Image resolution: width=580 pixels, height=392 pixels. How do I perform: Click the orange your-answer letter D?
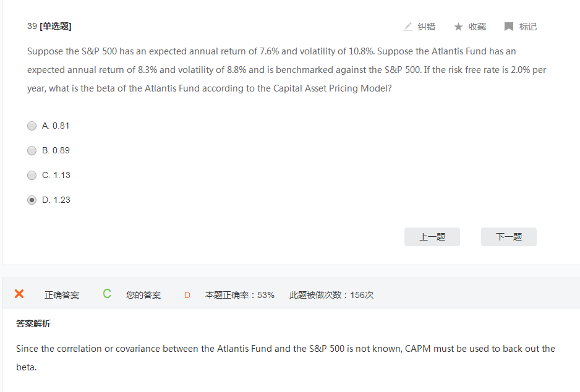coord(187,295)
